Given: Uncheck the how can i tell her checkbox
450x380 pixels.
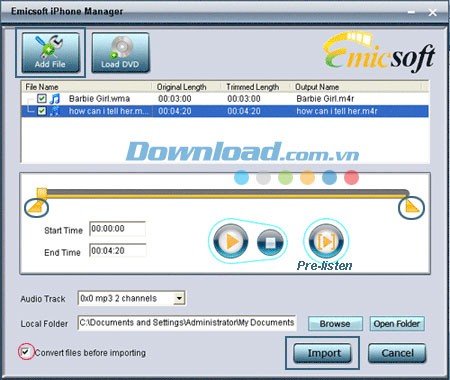Looking at the screenshot, I should pos(42,111).
